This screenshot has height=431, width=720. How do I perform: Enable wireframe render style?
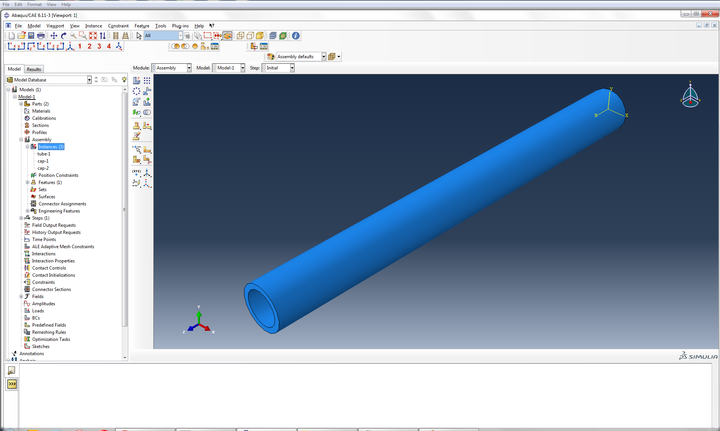[240, 36]
